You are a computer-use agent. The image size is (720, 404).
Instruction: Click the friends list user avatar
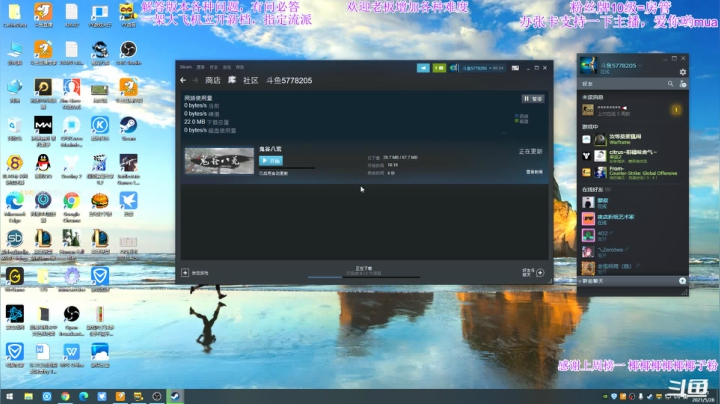588,66
